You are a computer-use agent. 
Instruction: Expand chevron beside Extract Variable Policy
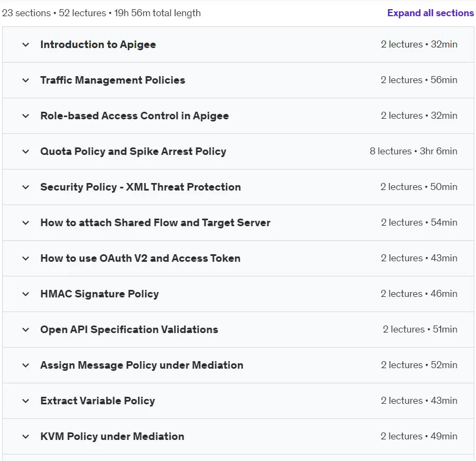coord(26,401)
